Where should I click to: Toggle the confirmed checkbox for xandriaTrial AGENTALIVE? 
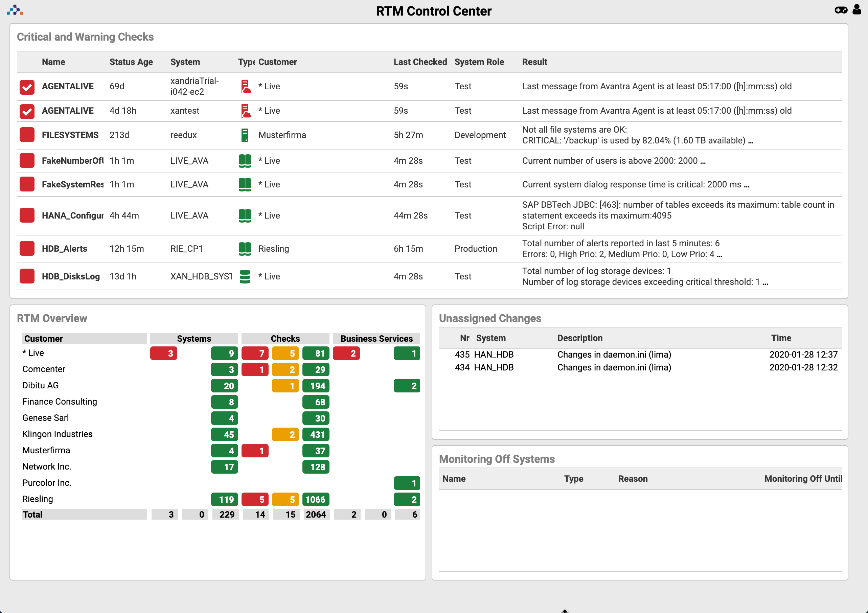pyautogui.click(x=27, y=87)
